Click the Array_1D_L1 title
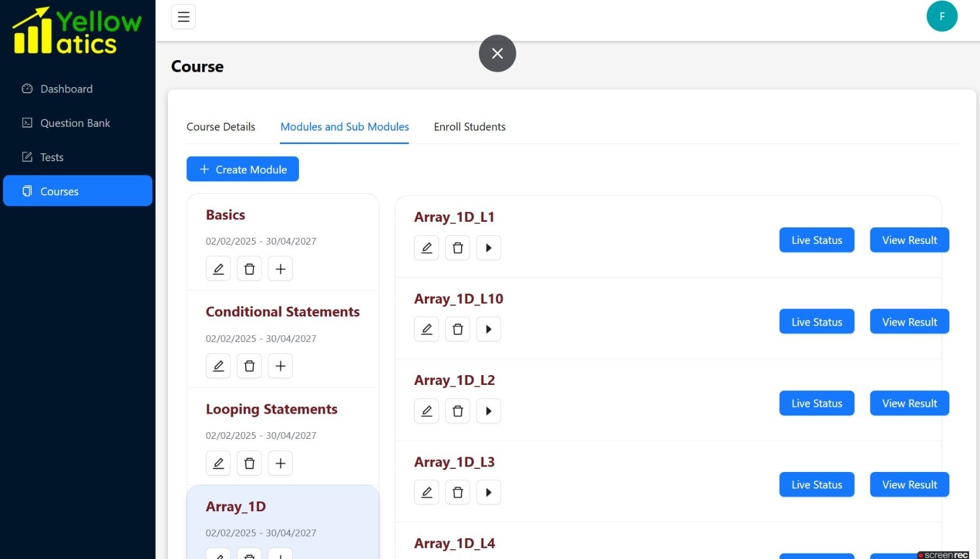This screenshot has width=980, height=559. point(454,217)
